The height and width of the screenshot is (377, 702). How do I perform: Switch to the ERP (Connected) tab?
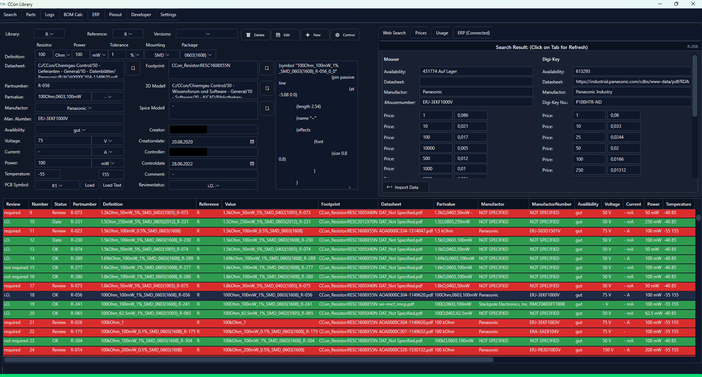pos(474,33)
